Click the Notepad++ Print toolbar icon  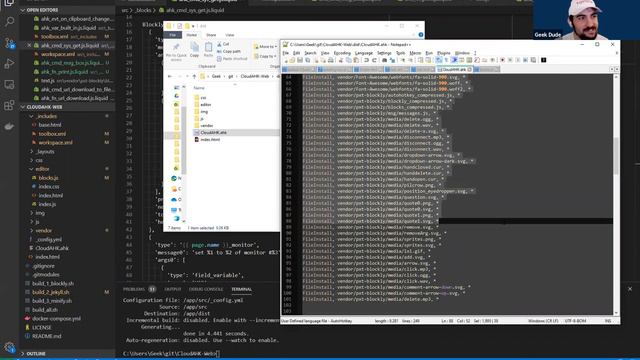coord(331,60)
